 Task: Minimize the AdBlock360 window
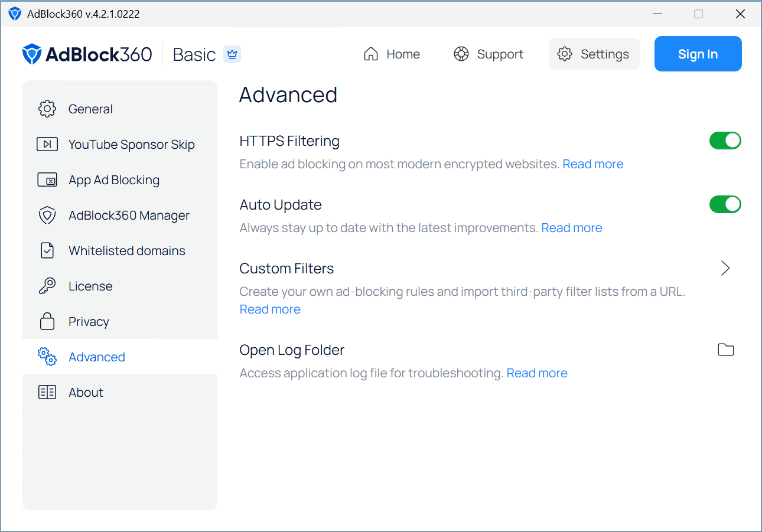[657, 14]
